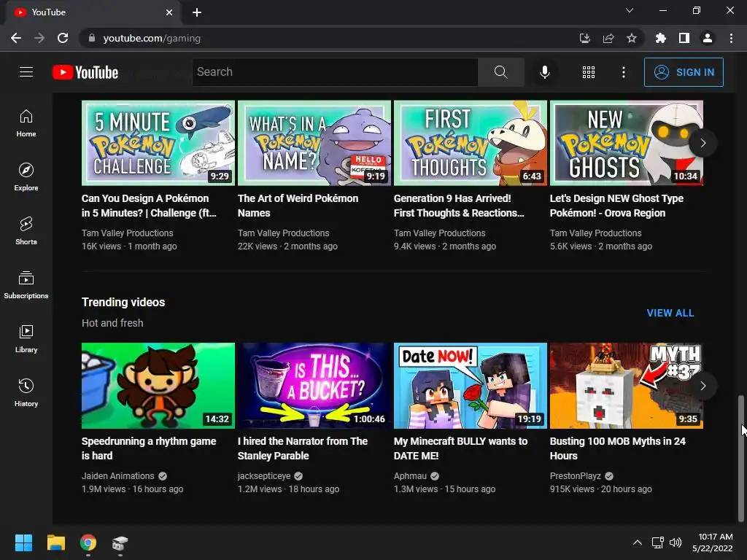Click View All for Trending videos
This screenshot has width=747, height=560.
(670, 313)
